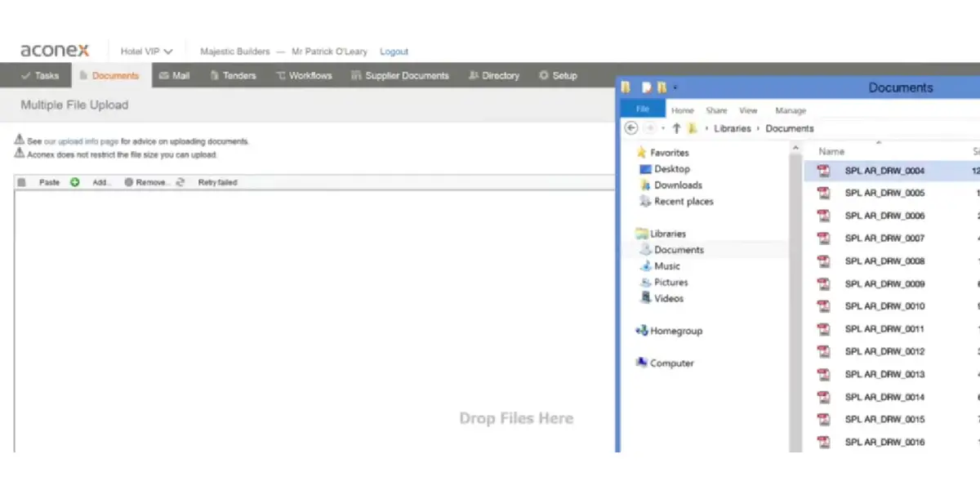Click Libraries in the address bar
Screen dimensions: 980x490
coord(733,128)
